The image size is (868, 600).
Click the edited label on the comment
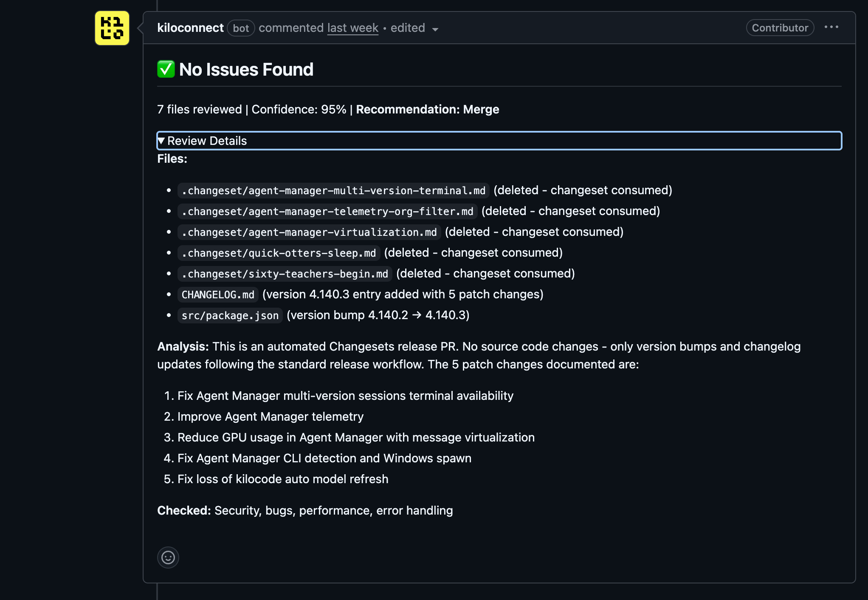coord(408,28)
